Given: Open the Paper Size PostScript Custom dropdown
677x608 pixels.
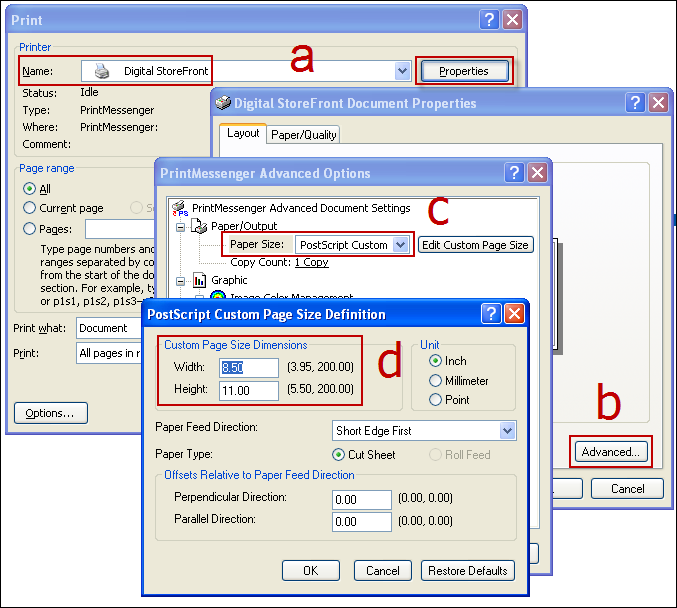Looking at the screenshot, I should [x=400, y=245].
